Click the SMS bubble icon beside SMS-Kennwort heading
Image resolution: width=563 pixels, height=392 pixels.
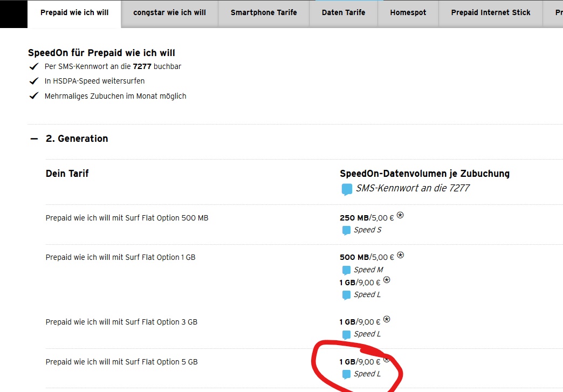coord(347,189)
